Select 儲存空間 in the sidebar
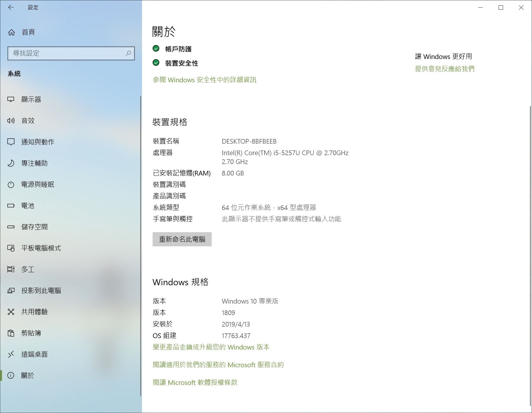Screen dimensions: 532x413 [x=70, y=227]
